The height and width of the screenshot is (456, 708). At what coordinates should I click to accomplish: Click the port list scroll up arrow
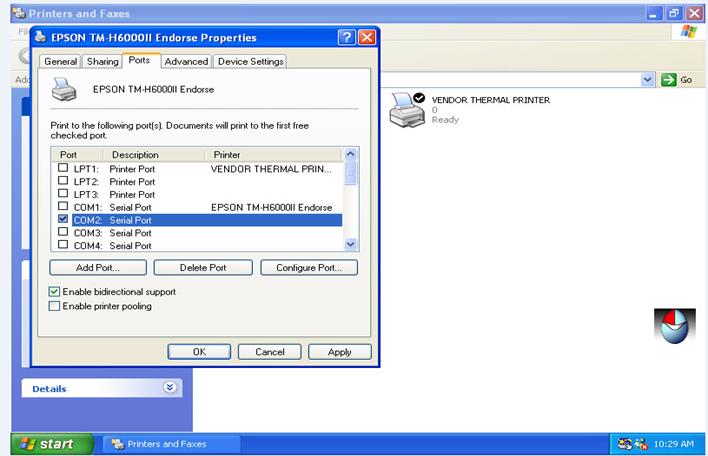coord(351,154)
